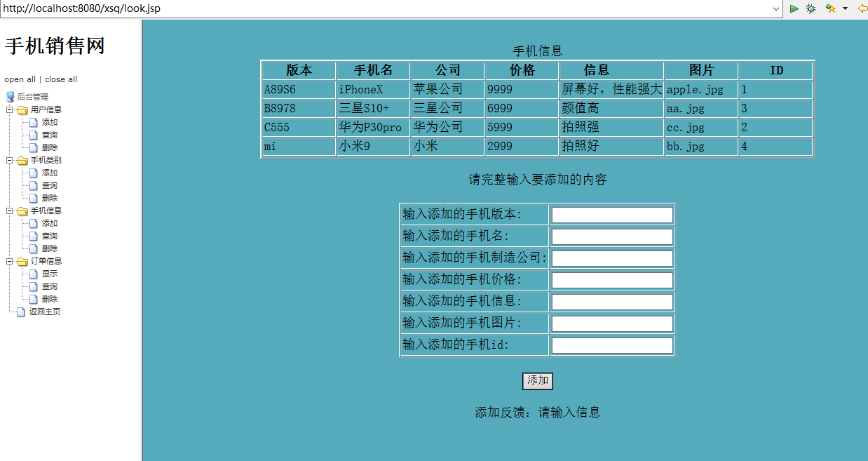Click the 添加 submit button
Screen dimensions: 868x461
point(538,381)
